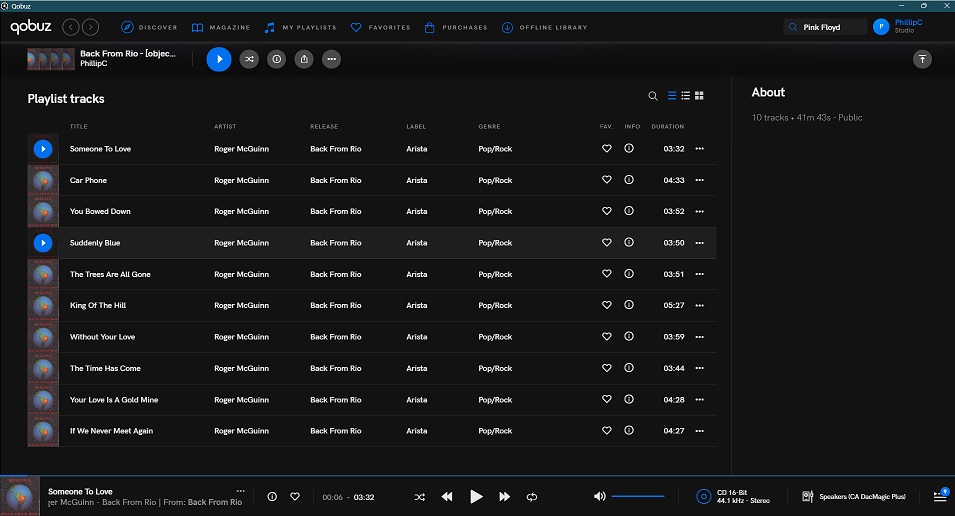Shuffle the playlist from header toolbar

click(249, 59)
